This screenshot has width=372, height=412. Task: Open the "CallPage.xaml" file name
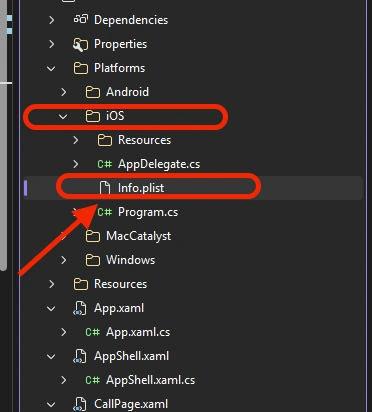pos(131,404)
